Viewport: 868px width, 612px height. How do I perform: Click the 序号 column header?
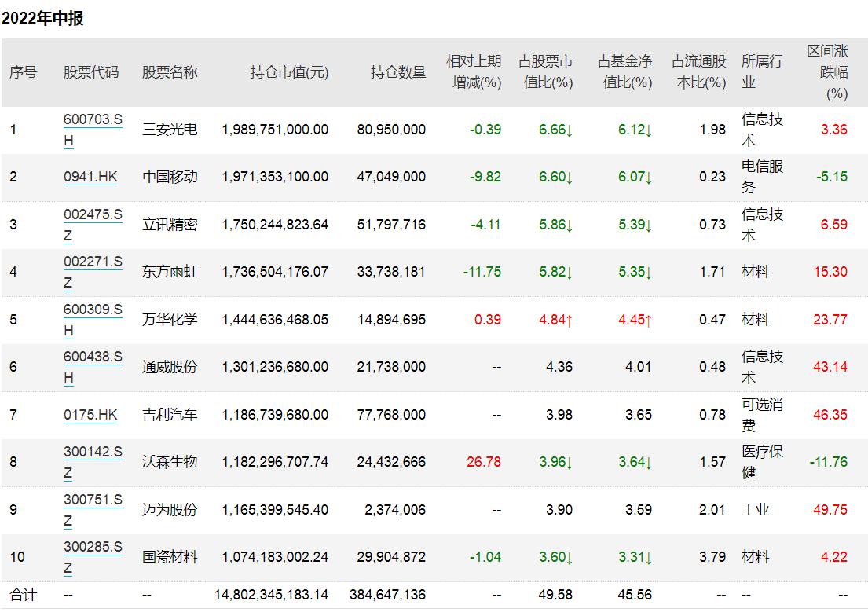(x=24, y=72)
